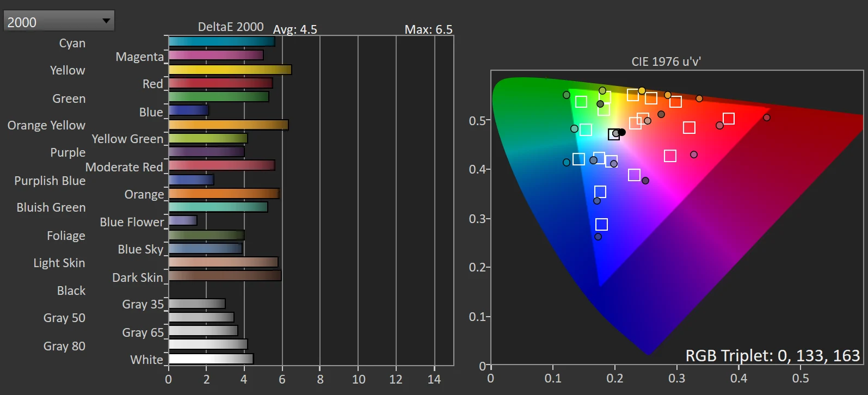
Task: Select the Yellow DeltaE bar
Action: tap(230, 70)
